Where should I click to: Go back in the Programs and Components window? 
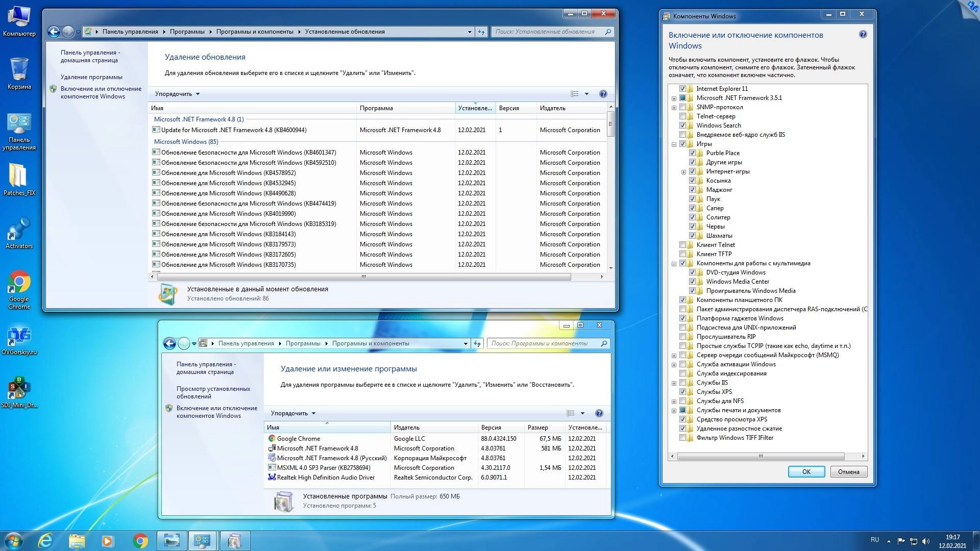click(170, 343)
